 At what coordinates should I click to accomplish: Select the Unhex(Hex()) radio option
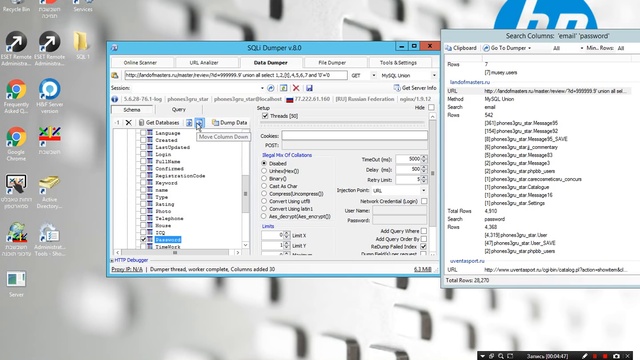[x=264, y=171]
